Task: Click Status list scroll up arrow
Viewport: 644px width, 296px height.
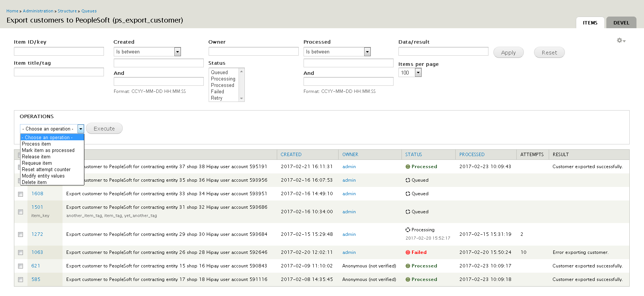Action: (242, 71)
